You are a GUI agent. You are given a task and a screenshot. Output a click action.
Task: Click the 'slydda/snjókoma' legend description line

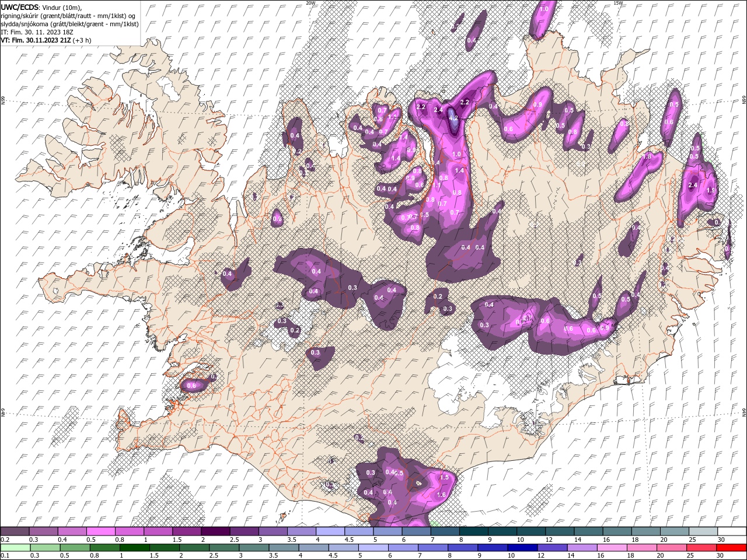coord(69,23)
